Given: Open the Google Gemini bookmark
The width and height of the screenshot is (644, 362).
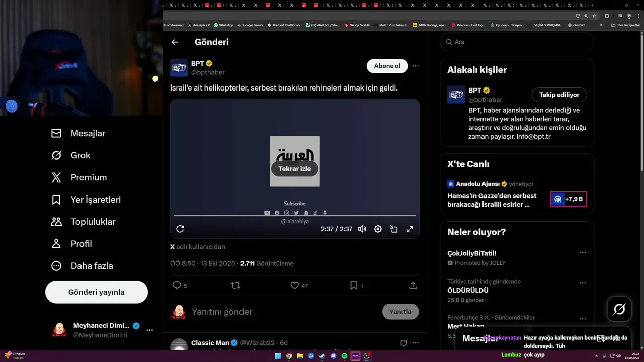Looking at the screenshot, I should tap(250, 25).
